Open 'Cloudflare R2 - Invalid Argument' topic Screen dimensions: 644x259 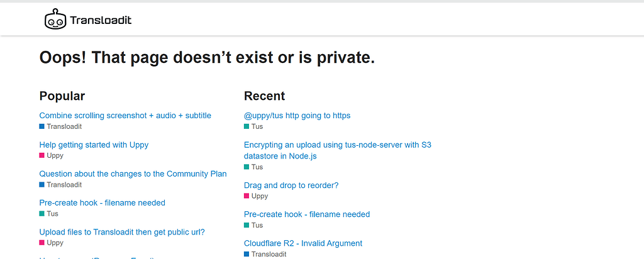click(303, 243)
